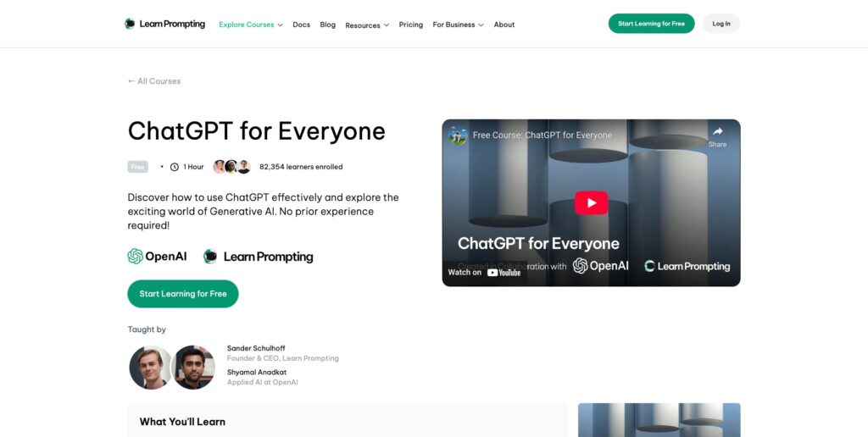Expand the Resources dropdown menu

tap(367, 25)
